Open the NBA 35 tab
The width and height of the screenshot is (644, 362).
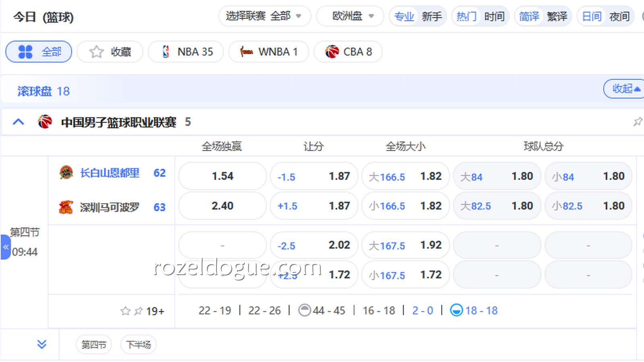186,51
